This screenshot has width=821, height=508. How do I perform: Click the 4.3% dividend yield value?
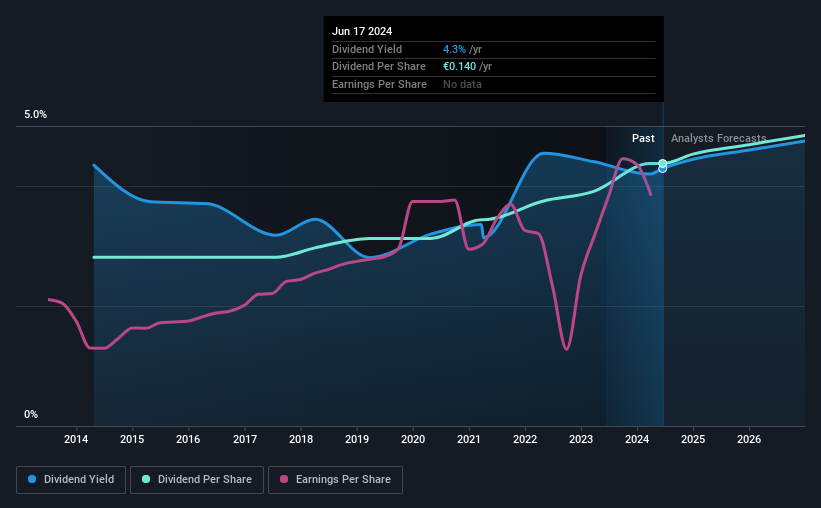(454, 49)
